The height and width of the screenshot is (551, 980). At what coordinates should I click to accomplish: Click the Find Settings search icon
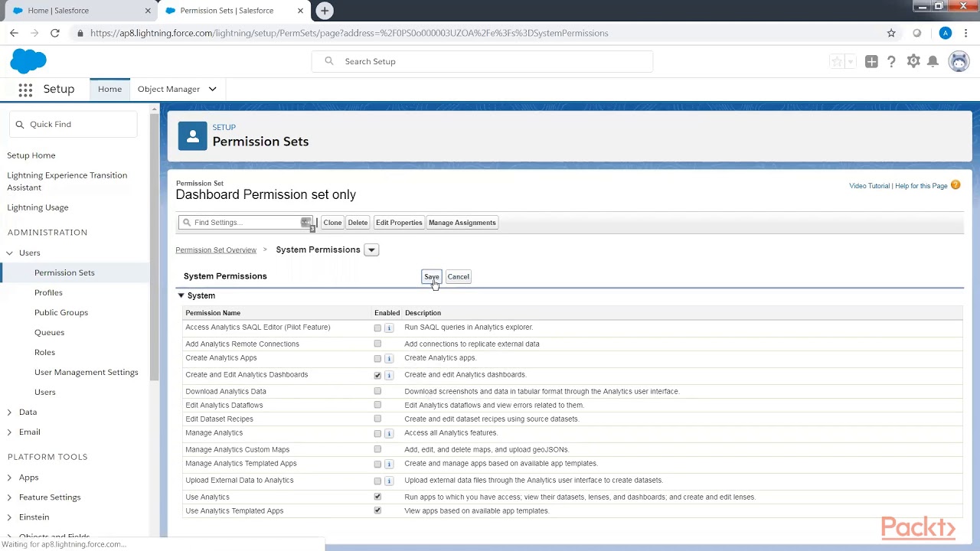(x=185, y=223)
